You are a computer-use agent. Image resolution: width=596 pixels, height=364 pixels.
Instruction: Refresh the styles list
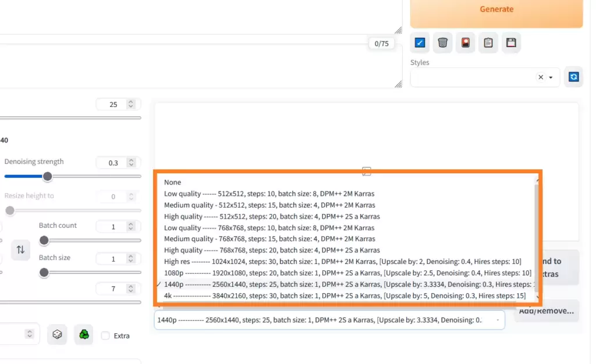[x=573, y=76]
